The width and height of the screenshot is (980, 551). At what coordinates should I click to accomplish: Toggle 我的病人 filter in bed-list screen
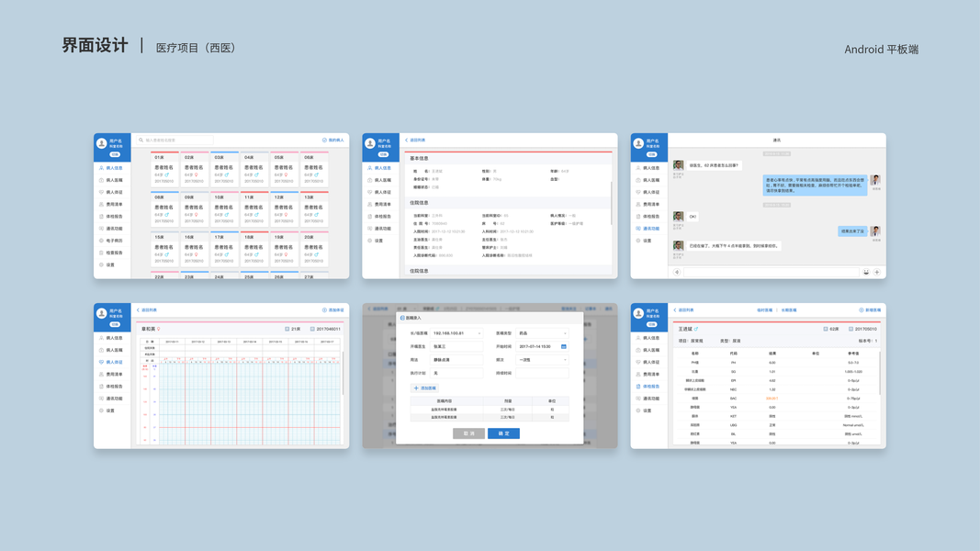[x=333, y=140]
